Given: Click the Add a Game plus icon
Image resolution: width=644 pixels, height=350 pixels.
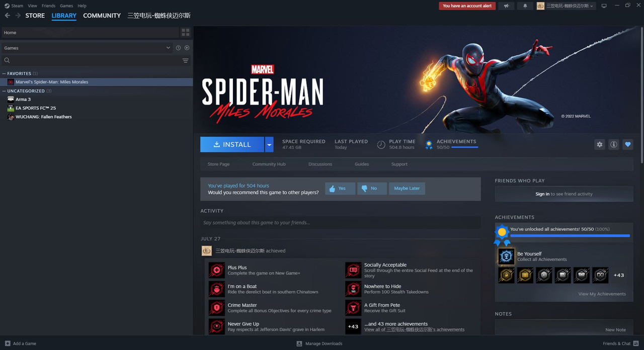Looking at the screenshot, I should [x=8, y=343].
